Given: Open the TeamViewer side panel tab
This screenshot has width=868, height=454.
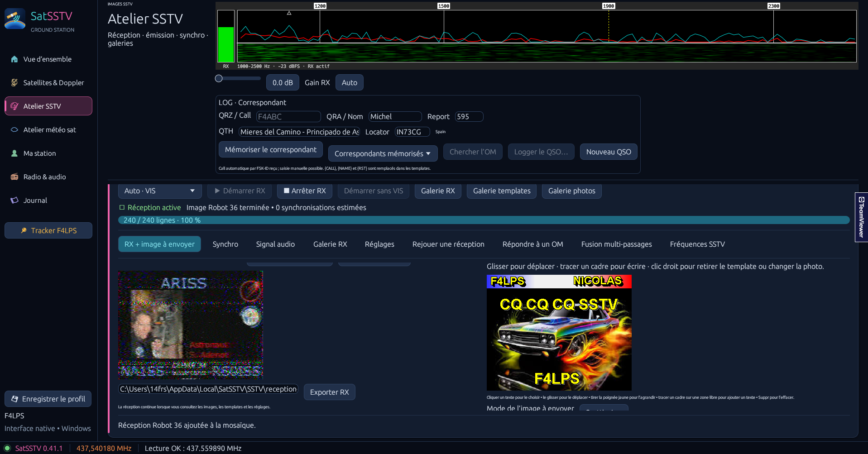Looking at the screenshot, I should coord(861,217).
